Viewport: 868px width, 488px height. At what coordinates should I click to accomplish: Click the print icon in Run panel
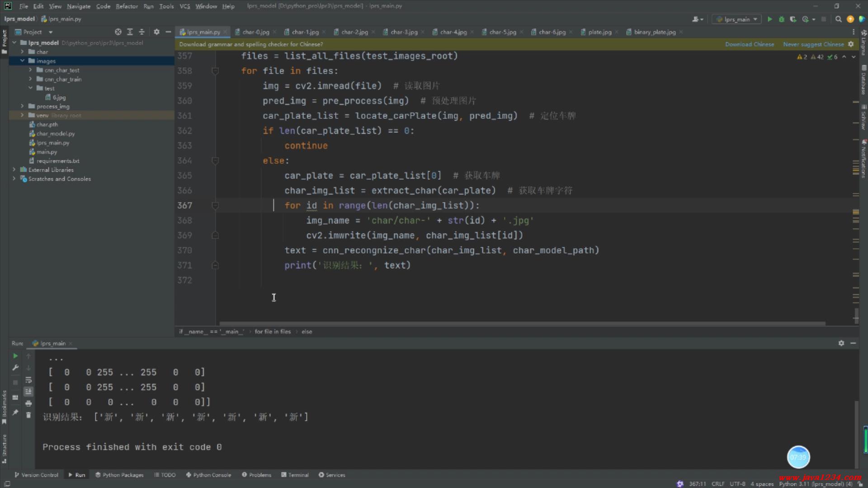tap(28, 404)
